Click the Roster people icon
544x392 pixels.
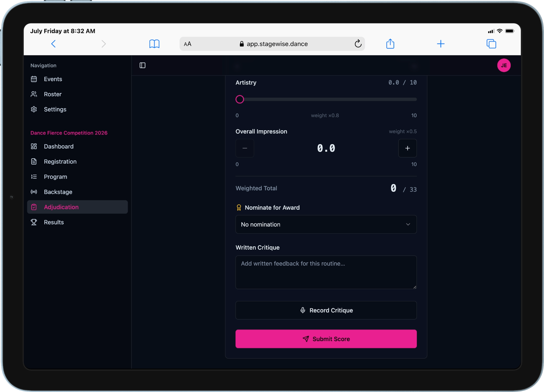tap(34, 94)
